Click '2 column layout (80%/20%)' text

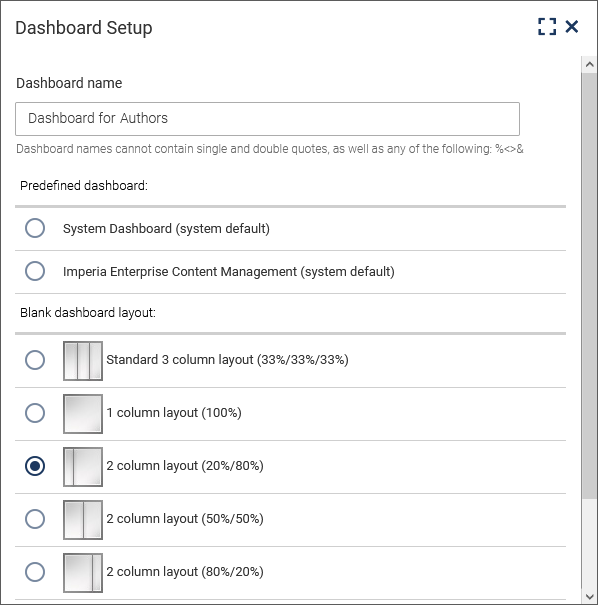tap(185, 571)
